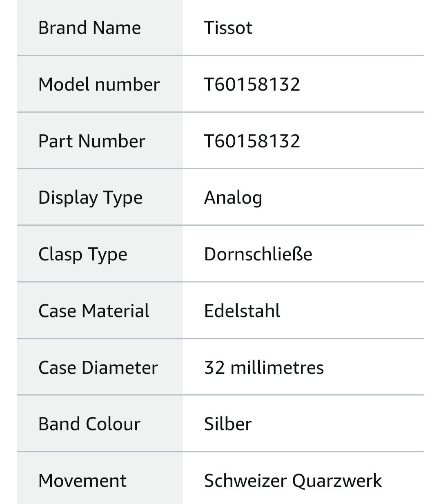Select the Model number value T60158132
This screenshot has width=441, height=504.
click(252, 84)
